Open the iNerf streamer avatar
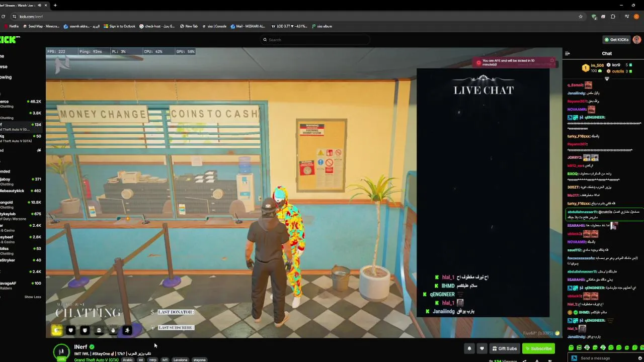 tap(61, 352)
